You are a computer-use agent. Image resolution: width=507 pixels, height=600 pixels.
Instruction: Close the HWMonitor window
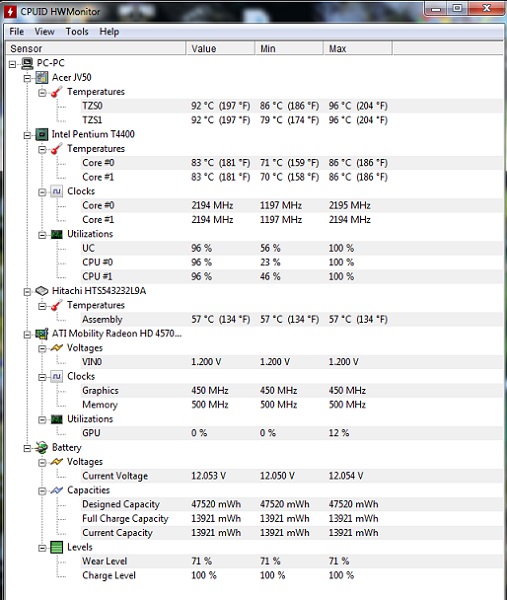[486, 8]
